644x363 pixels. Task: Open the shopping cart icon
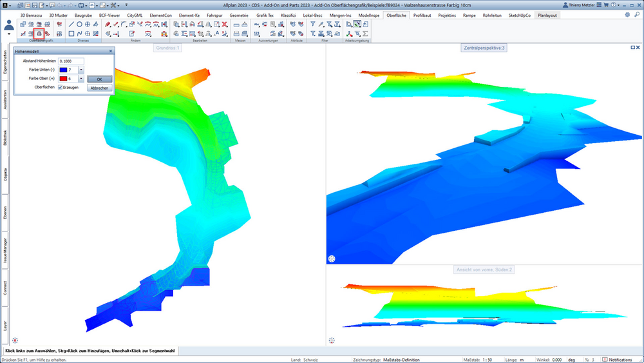pos(606,5)
